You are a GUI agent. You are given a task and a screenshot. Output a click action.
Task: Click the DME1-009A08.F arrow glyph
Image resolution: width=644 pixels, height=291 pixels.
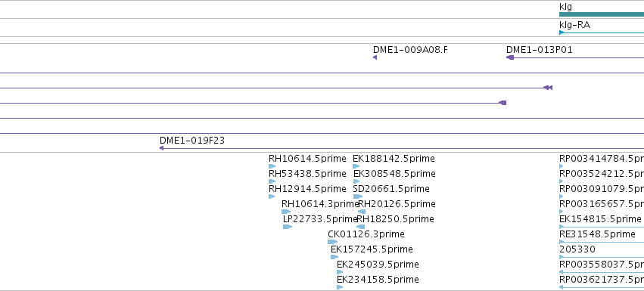pos(375,57)
